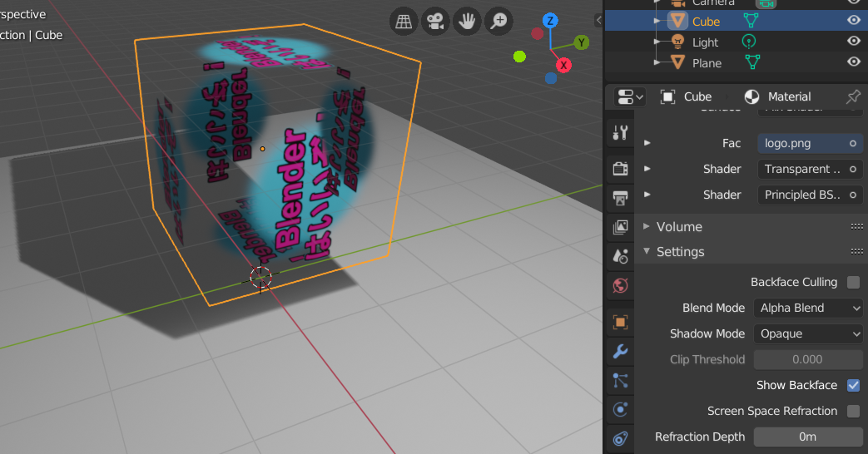Open the Shadow Mode dropdown
868x454 pixels.
click(809, 333)
